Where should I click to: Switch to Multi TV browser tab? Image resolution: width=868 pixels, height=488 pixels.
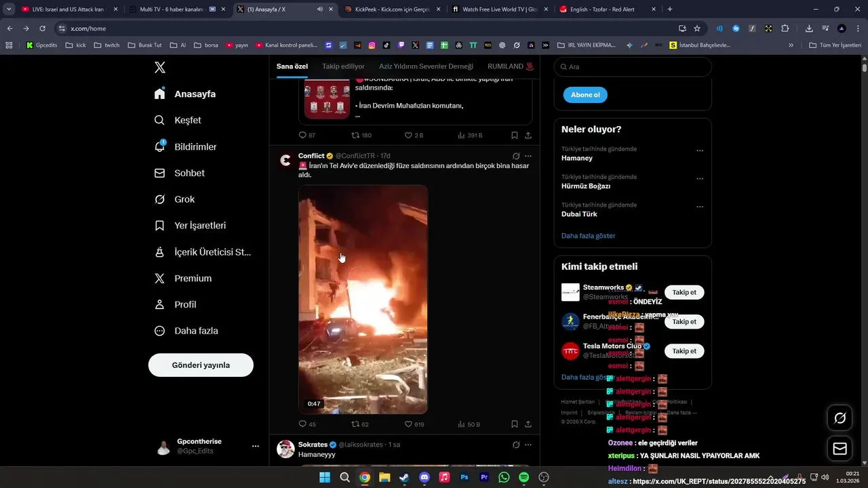coord(176,9)
